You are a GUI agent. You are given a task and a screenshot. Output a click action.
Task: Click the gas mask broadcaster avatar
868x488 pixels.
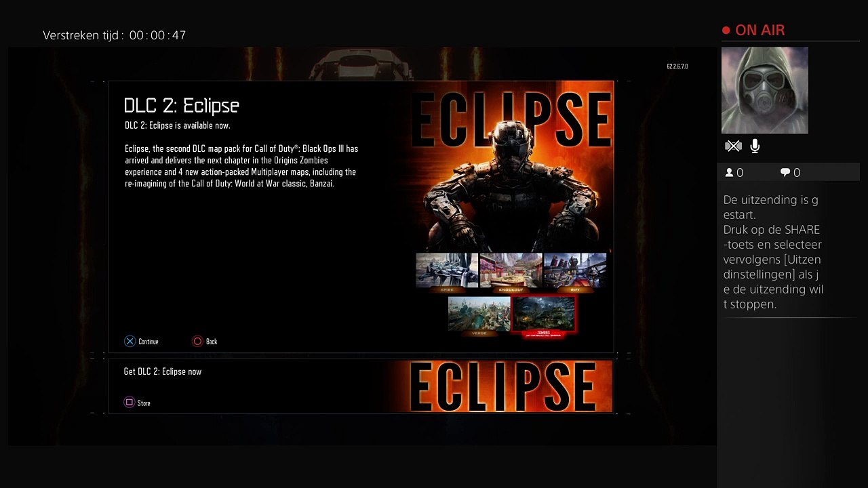pyautogui.click(x=765, y=90)
